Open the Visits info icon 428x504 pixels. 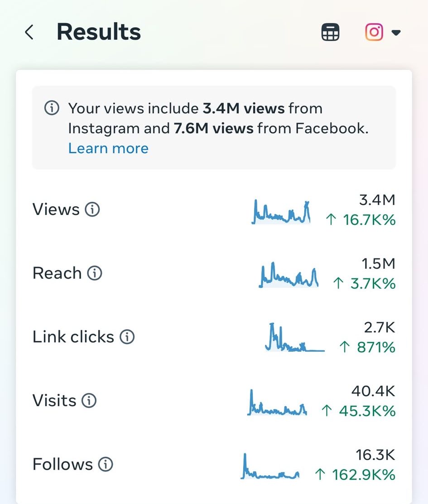[89, 401]
